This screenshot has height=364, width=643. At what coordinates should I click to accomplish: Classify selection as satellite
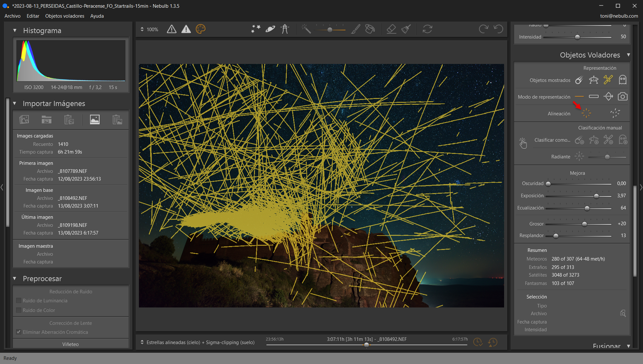pos(608,140)
